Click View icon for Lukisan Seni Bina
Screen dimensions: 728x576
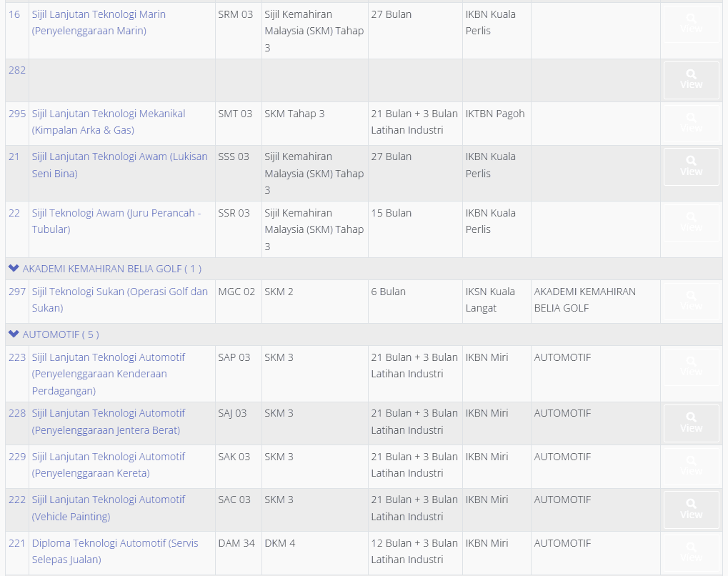tap(691, 167)
